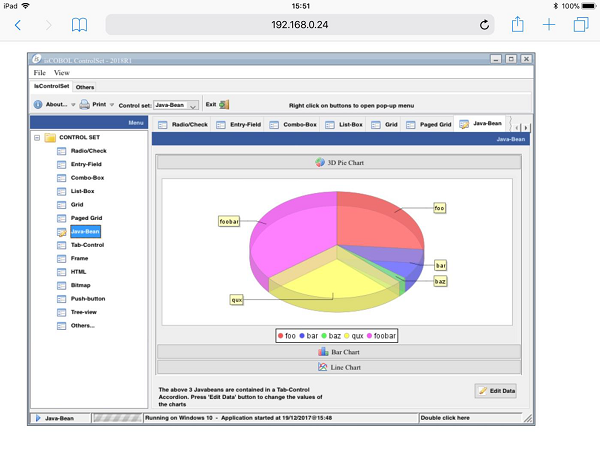Click the foobar legend color dot
The height and width of the screenshot is (449, 600).
tap(369, 336)
